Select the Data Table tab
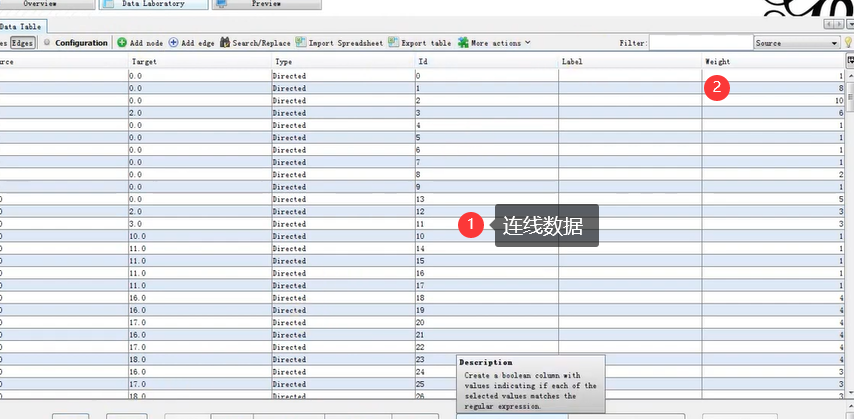This screenshot has height=419, width=854. (x=21, y=26)
